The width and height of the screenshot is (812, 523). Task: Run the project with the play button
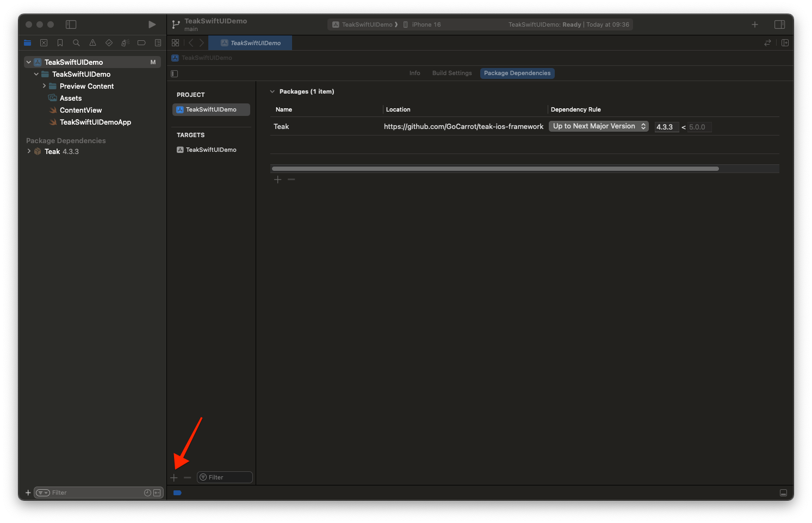point(152,24)
